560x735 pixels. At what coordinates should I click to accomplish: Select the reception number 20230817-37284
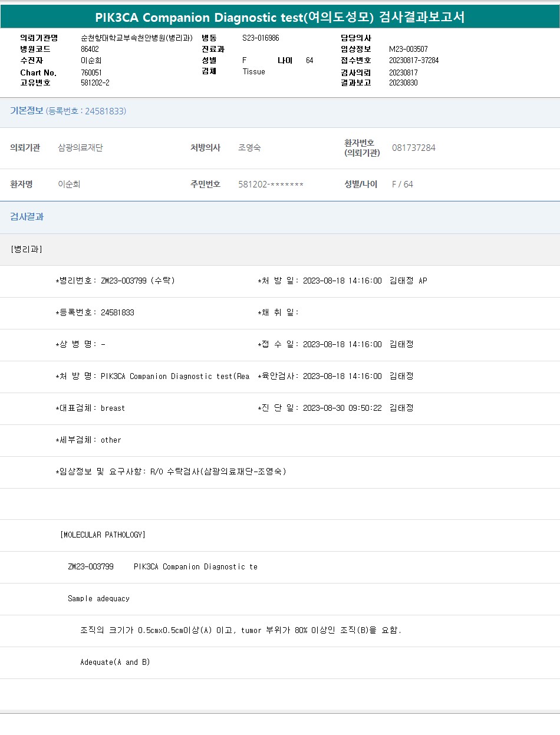pos(414,61)
